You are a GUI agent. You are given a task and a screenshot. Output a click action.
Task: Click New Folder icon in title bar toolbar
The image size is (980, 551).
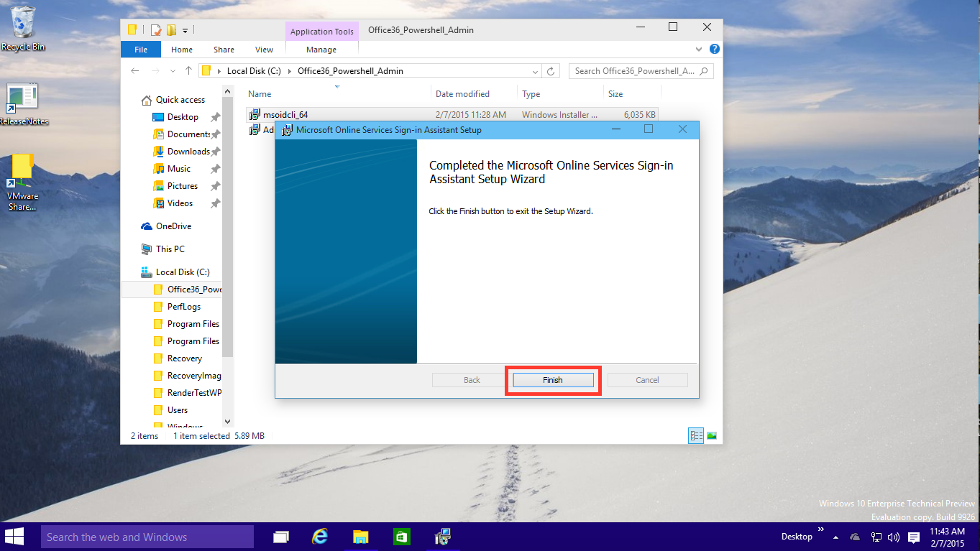(x=171, y=30)
